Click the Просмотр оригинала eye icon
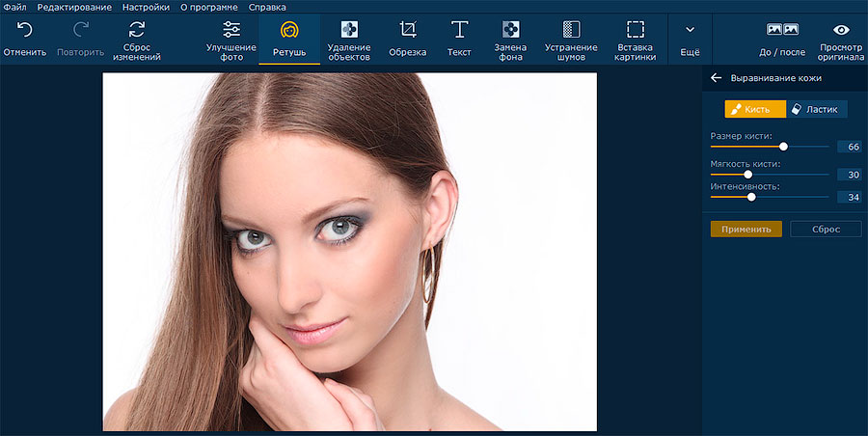Screen dimensions: 868x436 click(841, 29)
